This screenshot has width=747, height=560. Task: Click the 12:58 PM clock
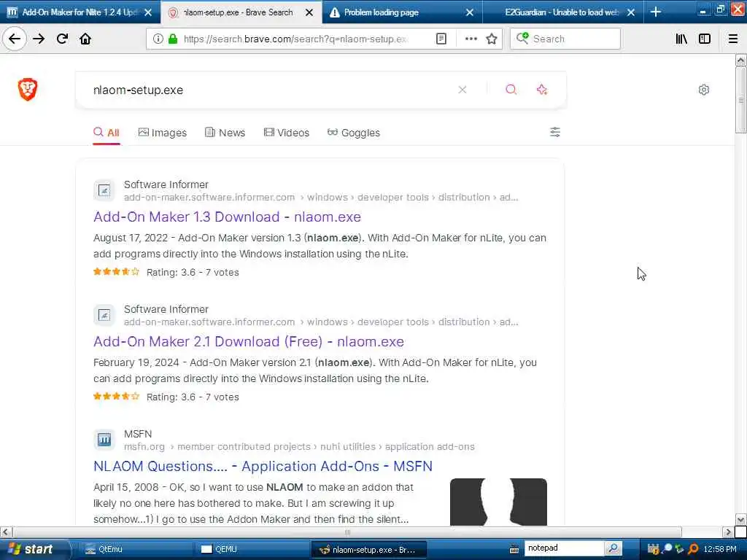[720, 549]
